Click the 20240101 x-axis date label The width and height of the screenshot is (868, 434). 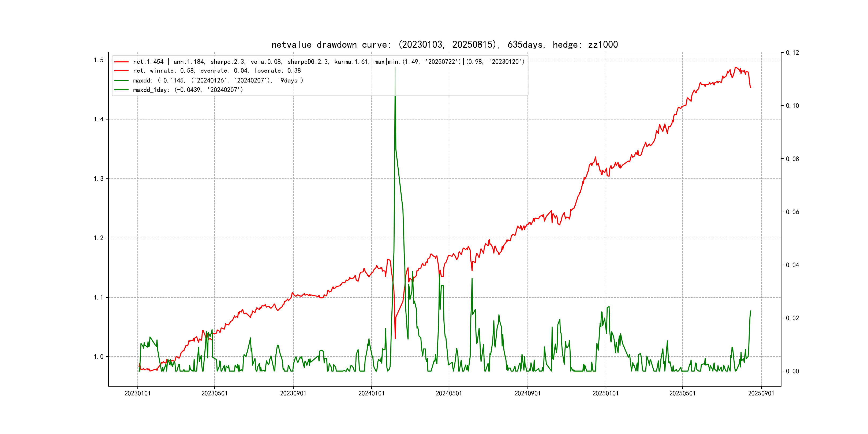pos(371,394)
